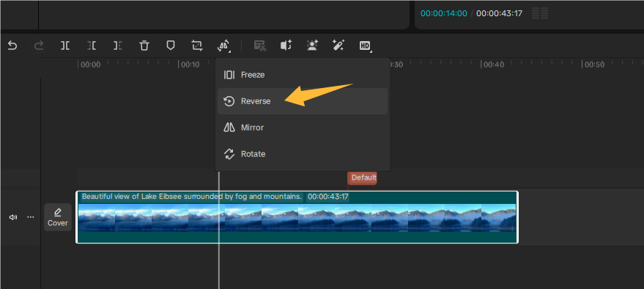Viewport: 644px width, 289px height.
Task: Click the Cover edit button
Action: click(x=57, y=217)
